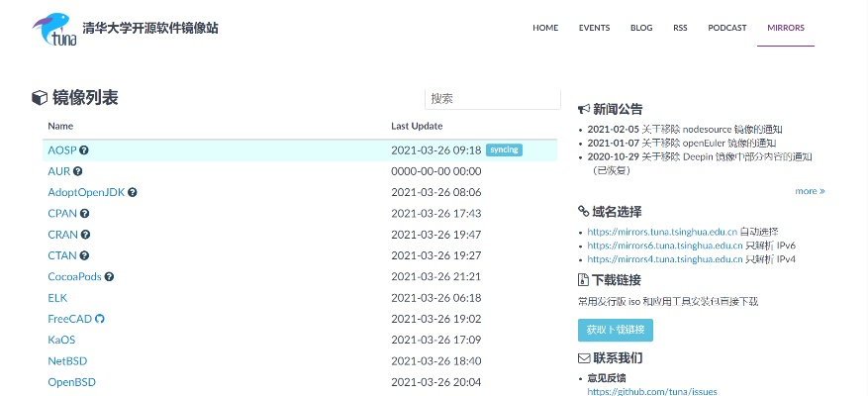868x396 pixels.
Task: Open help icon next to AUR
Action: point(77,171)
